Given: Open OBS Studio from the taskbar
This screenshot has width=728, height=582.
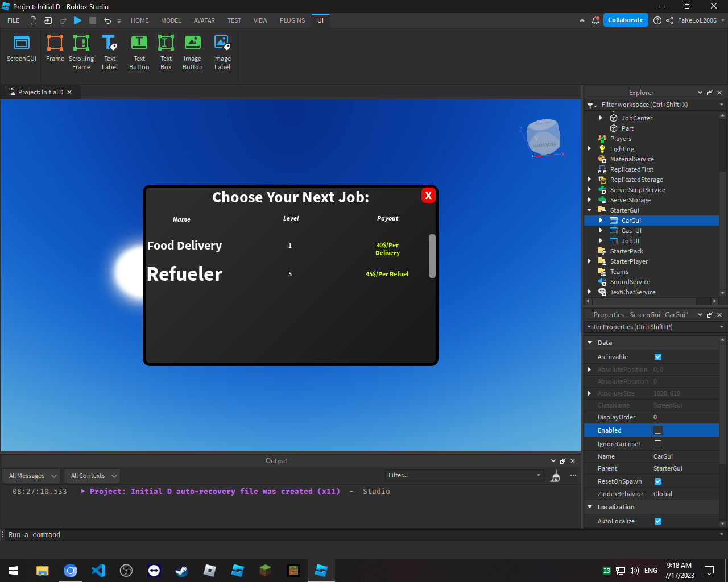Looking at the screenshot, I should 126,571.
